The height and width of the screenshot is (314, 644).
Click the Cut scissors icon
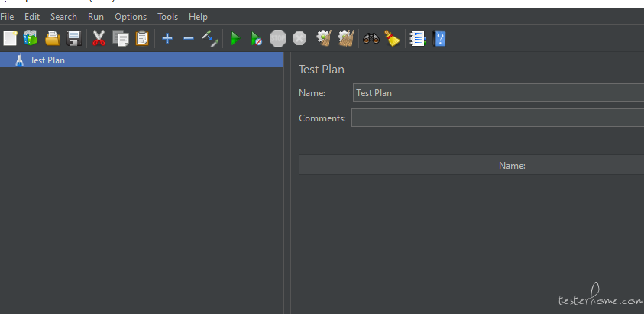pos(99,38)
